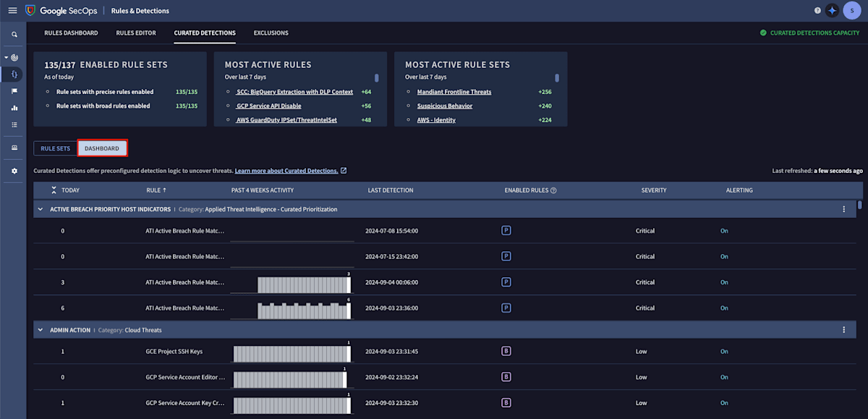The width and height of the screenshot is (868, 419).
Task: Switch to the Rule Sets view
Action: pos(55,148)
